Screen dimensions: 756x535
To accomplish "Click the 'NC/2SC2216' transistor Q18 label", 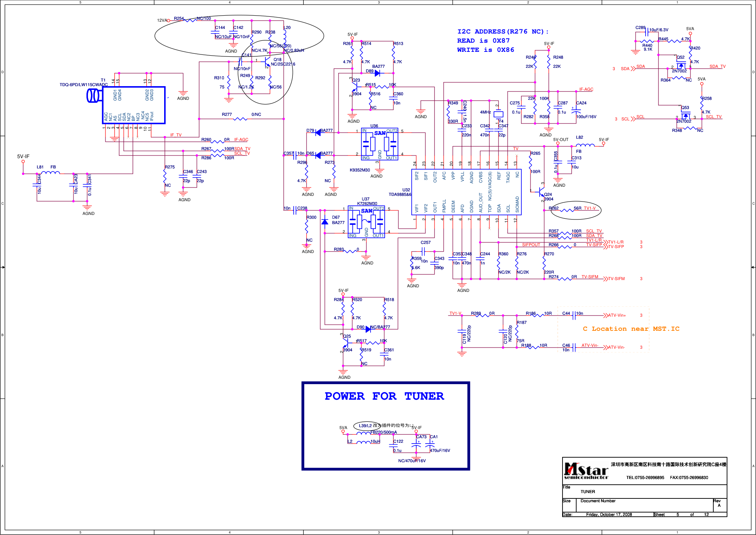I will 283,64.
